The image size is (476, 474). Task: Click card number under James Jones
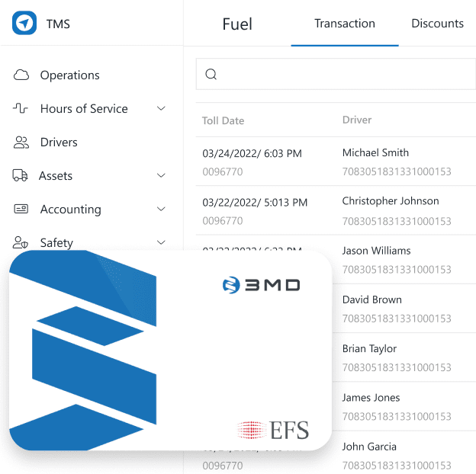[397, 416]
